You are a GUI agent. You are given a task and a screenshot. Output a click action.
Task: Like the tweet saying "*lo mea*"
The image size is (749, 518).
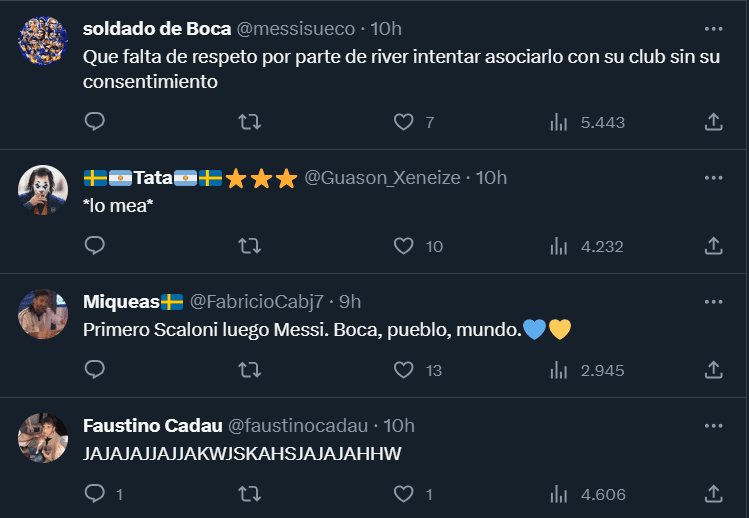pyautogui.click(x=403, y=246)
